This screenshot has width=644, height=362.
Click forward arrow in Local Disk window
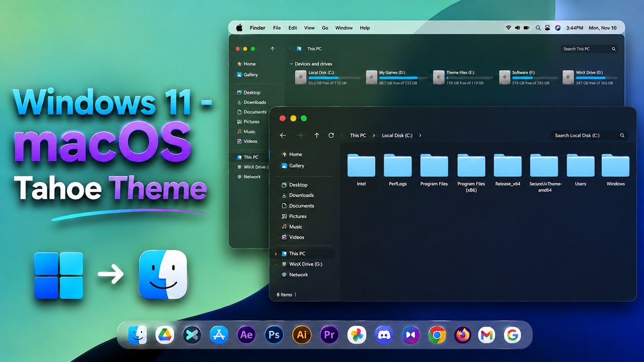click(x=300, y=135)
